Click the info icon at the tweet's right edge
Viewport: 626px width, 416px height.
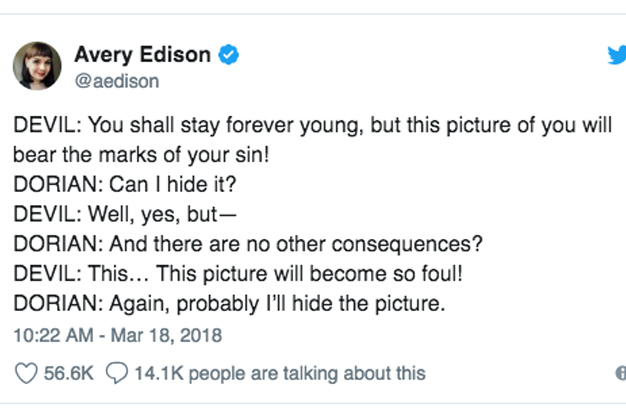coord(620,373)
